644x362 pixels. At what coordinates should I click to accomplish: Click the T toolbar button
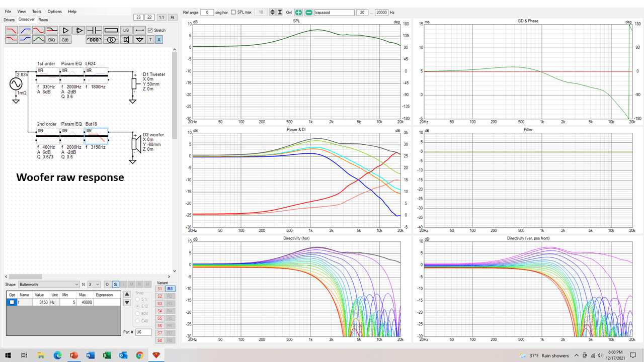[150, 39]
